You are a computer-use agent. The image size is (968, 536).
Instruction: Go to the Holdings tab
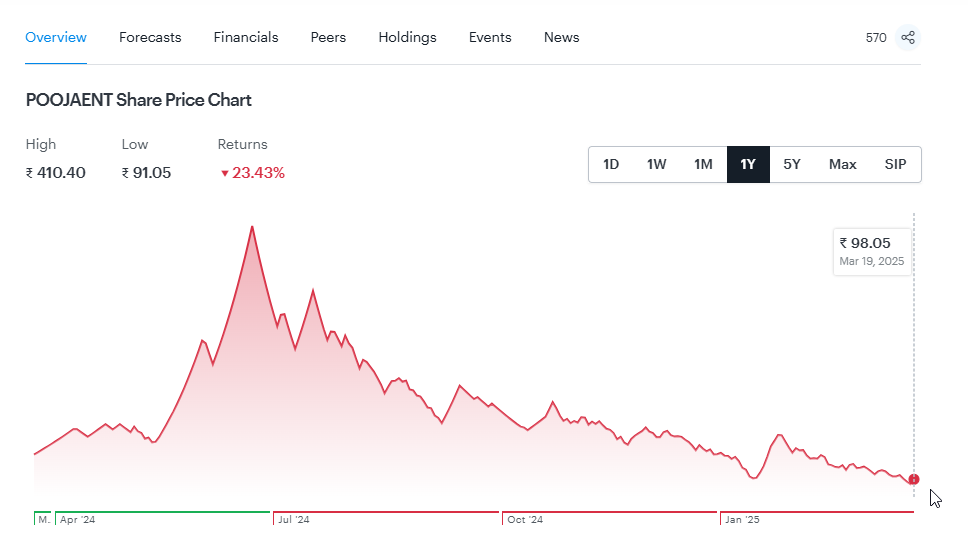click(407, 37)
